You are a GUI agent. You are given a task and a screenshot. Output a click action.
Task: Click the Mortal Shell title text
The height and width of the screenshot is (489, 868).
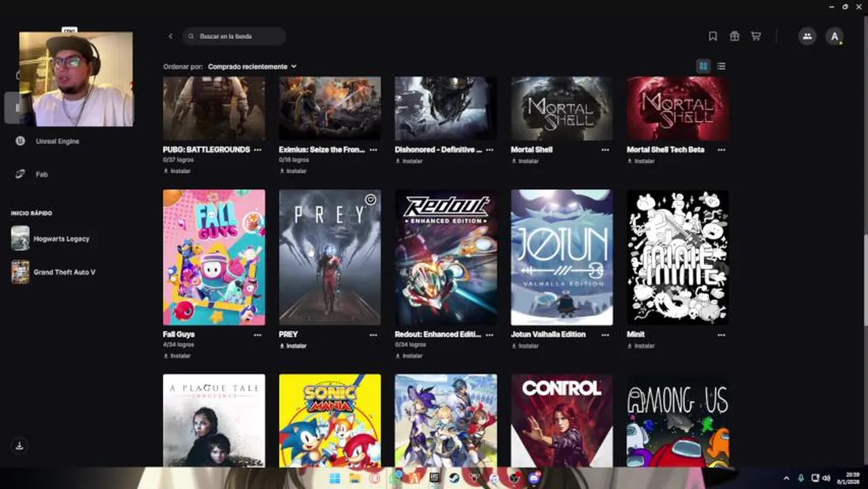(x=532, y=149)
